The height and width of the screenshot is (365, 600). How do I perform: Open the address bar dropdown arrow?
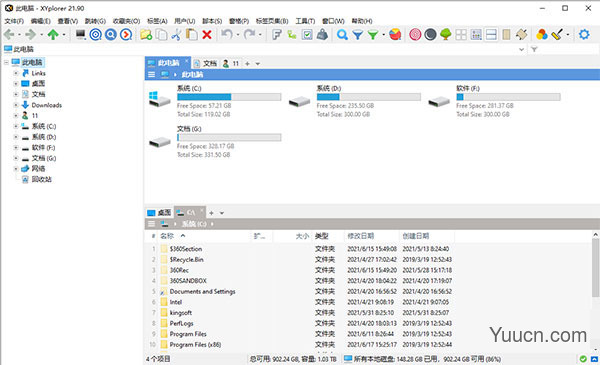point(521,49)
